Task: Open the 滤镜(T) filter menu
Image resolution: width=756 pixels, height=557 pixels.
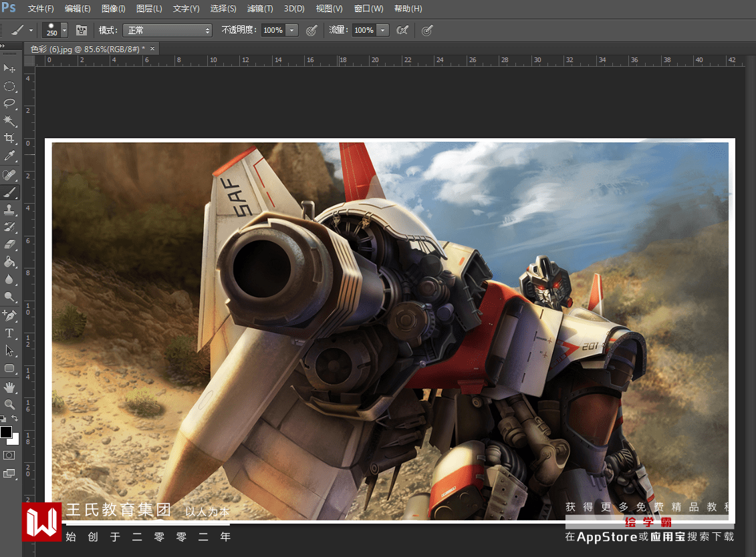Action: [x=260, y=9]
